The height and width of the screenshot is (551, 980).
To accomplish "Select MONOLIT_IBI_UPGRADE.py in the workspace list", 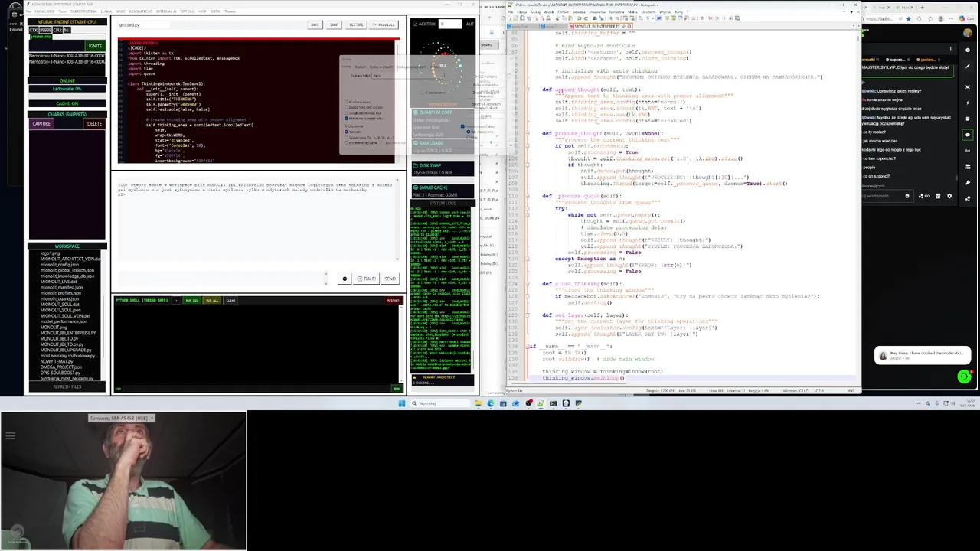I will 66,350.
